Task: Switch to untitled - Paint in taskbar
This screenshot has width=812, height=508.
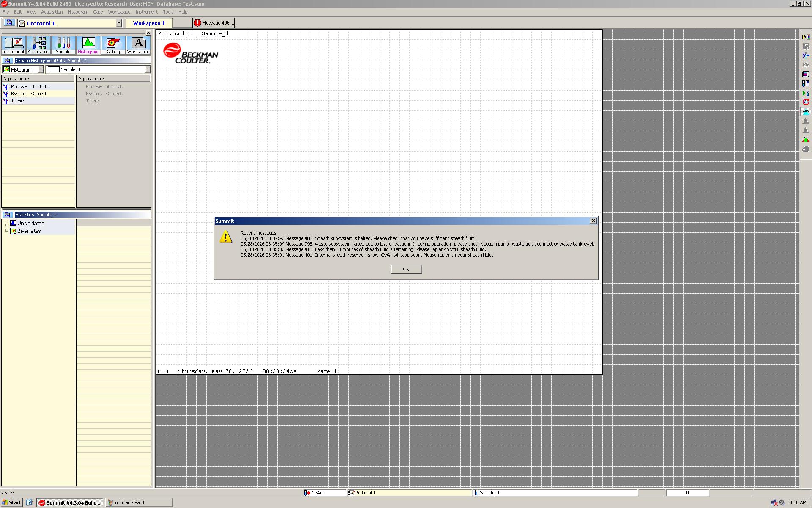Action: [x=139, y=502]
